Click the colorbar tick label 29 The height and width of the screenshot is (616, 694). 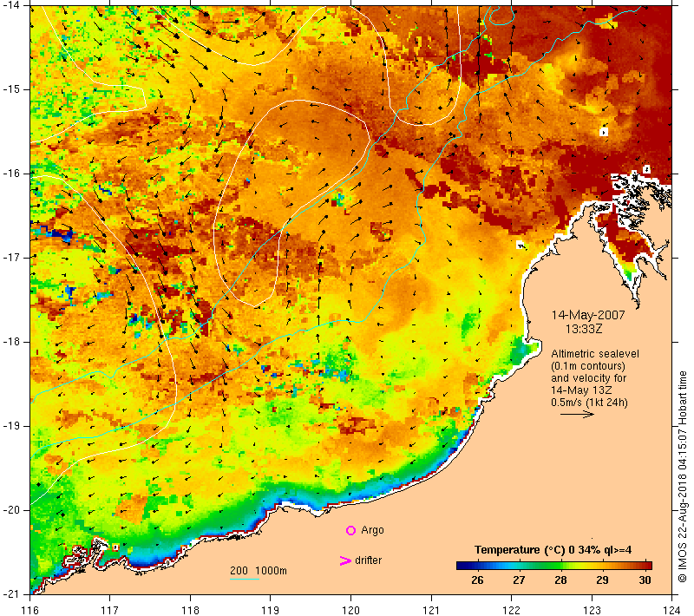(602, 580)
